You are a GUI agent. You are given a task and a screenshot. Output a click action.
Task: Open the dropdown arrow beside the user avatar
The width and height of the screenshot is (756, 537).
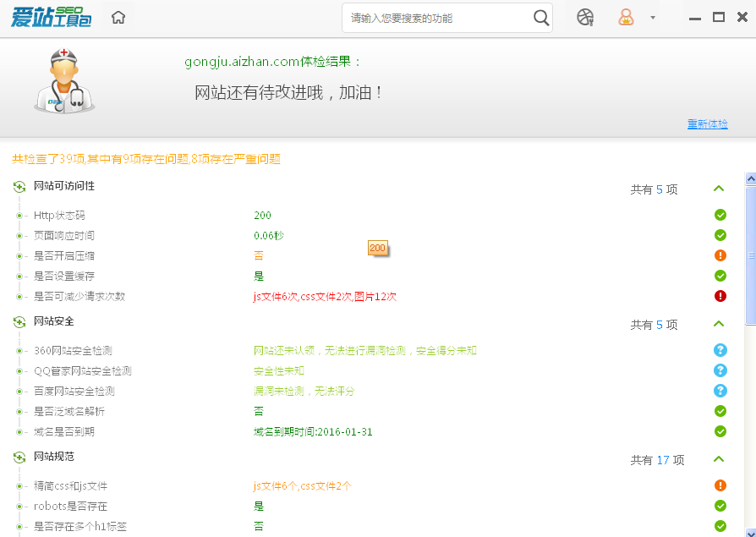652,17
